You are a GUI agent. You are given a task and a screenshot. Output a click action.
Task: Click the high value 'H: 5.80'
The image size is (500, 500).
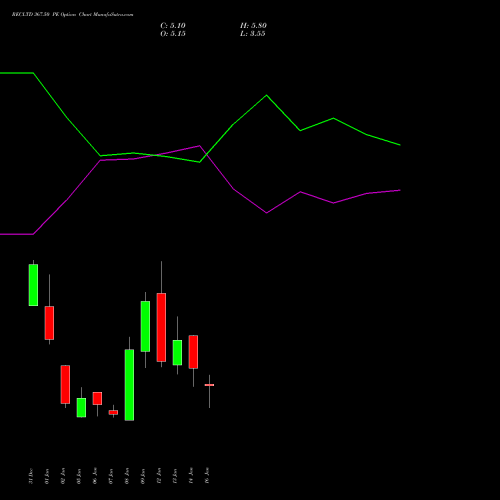pos(253,26)
